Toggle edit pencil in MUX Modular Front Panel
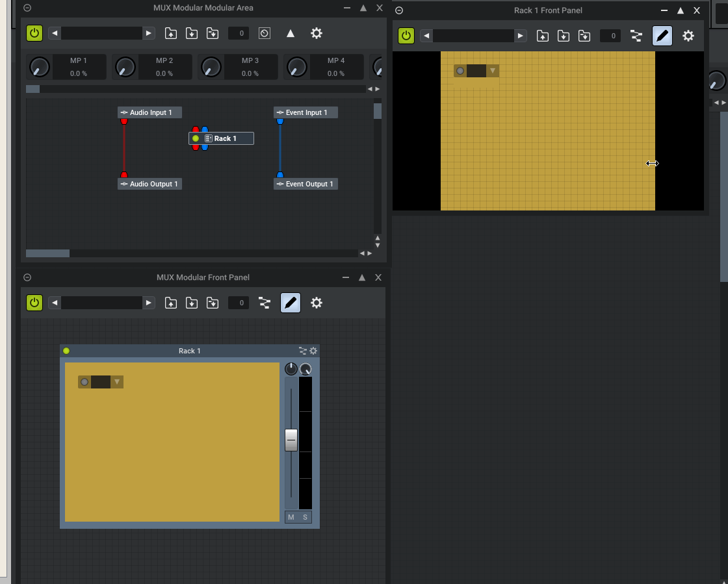 291,303
